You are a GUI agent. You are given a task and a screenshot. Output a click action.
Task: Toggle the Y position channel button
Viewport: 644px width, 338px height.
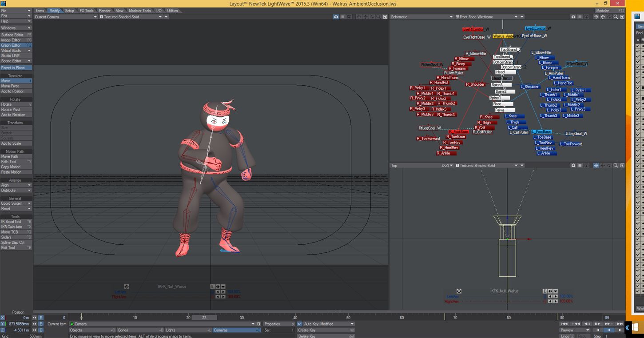point(2,324)
